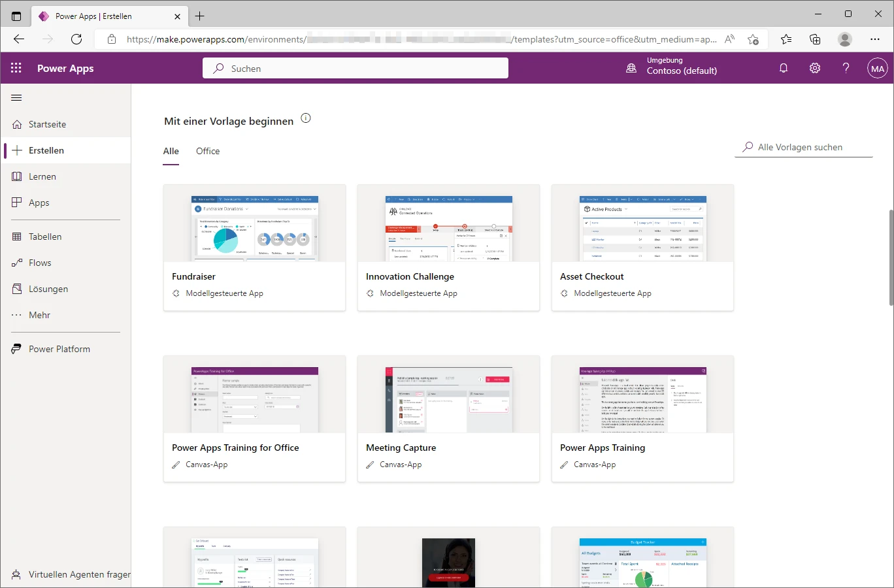Click the info icon beside the heading

pyautogui.click(x=306, y=118)
